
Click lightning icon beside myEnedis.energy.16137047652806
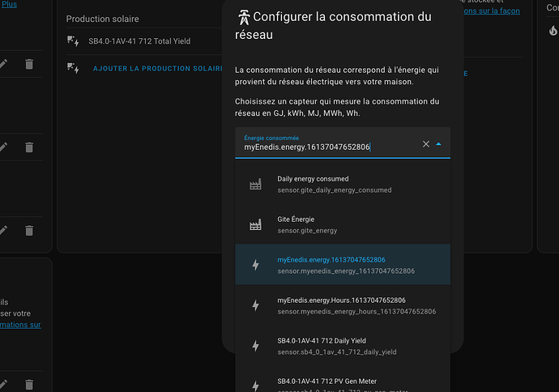point(256,265)
